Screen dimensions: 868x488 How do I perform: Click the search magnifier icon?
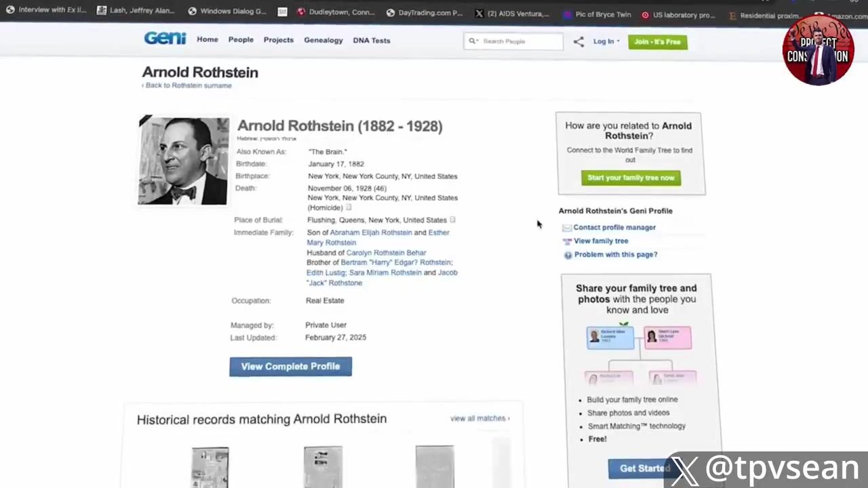coord(473,41)
